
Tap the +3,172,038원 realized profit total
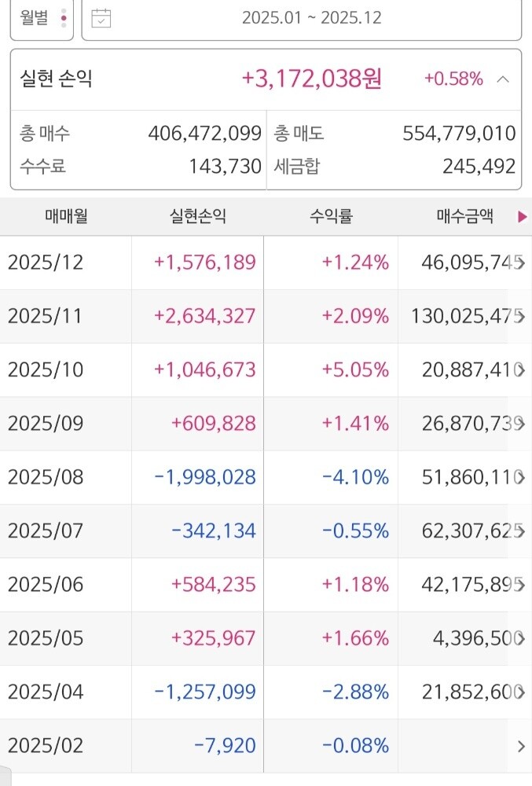311,79
